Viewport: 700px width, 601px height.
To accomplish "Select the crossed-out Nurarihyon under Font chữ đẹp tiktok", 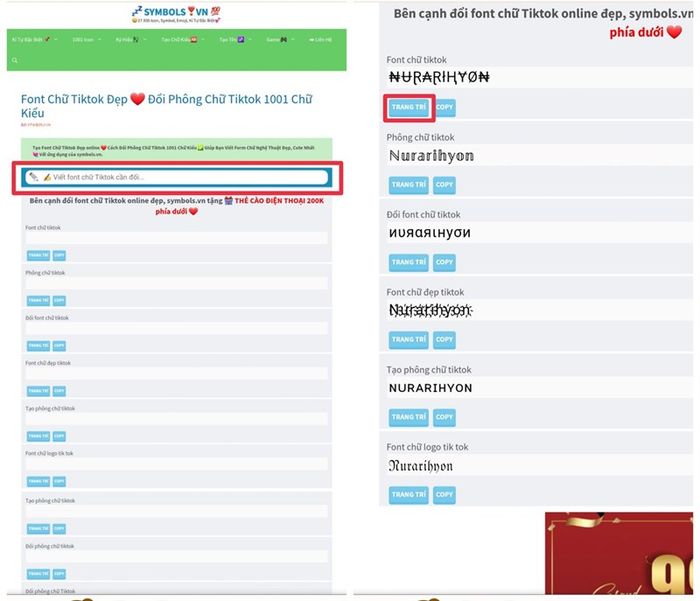I will [x=431, y=310].
